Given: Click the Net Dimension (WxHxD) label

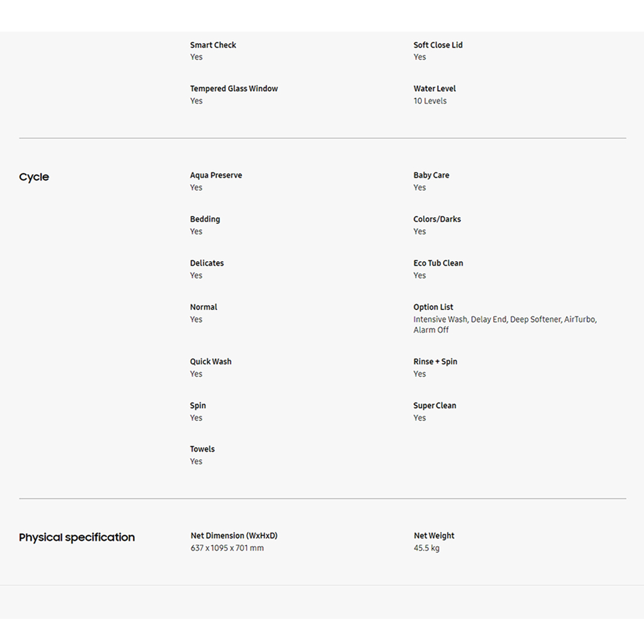Looking at the screenshot, I should (x=234, y=535).
